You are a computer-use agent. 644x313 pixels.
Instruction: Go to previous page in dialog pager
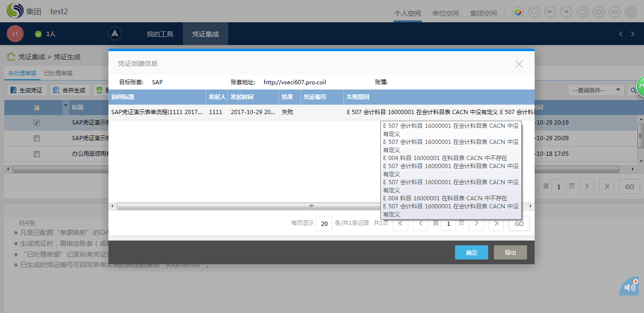[x=420, y=223]
